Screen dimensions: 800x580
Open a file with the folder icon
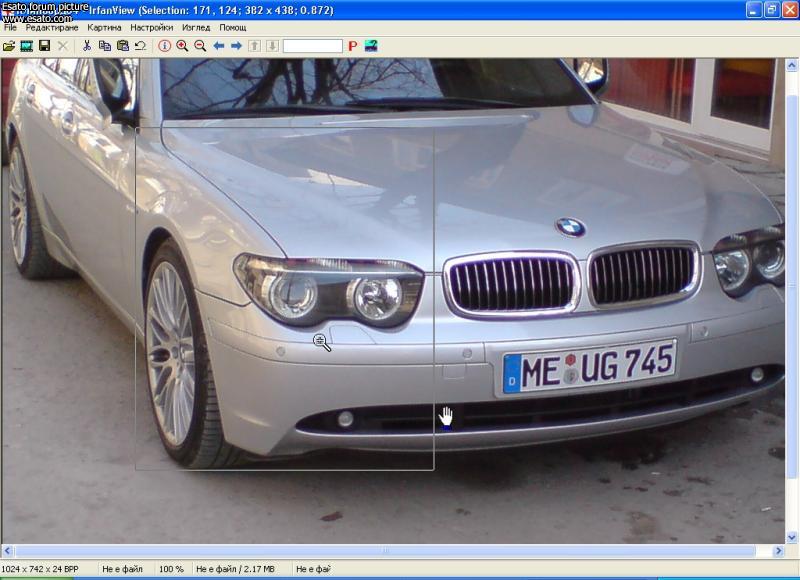(9, 46)
